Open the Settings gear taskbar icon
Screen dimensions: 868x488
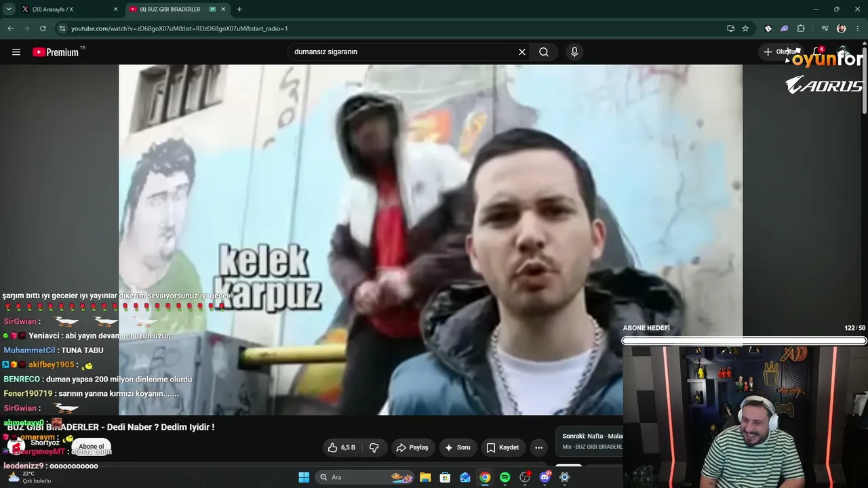coord(564,477)
